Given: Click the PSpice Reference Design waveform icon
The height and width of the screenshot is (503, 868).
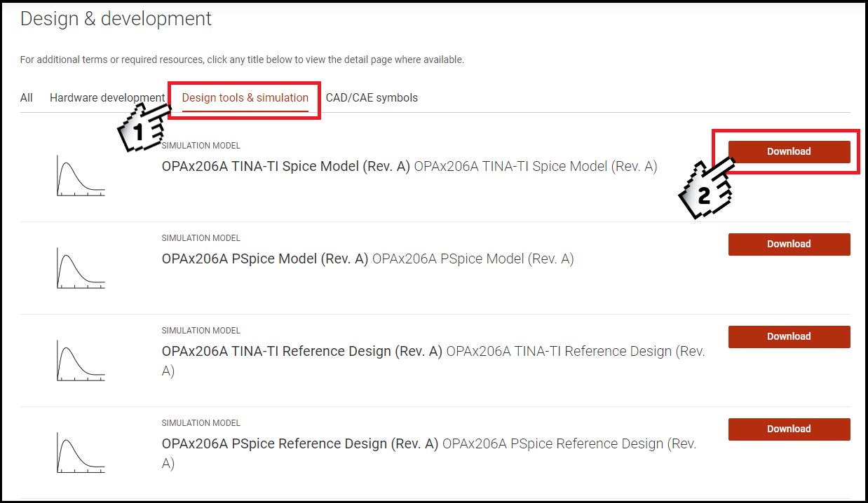Looking at the screenshot, I should point(81,453).
